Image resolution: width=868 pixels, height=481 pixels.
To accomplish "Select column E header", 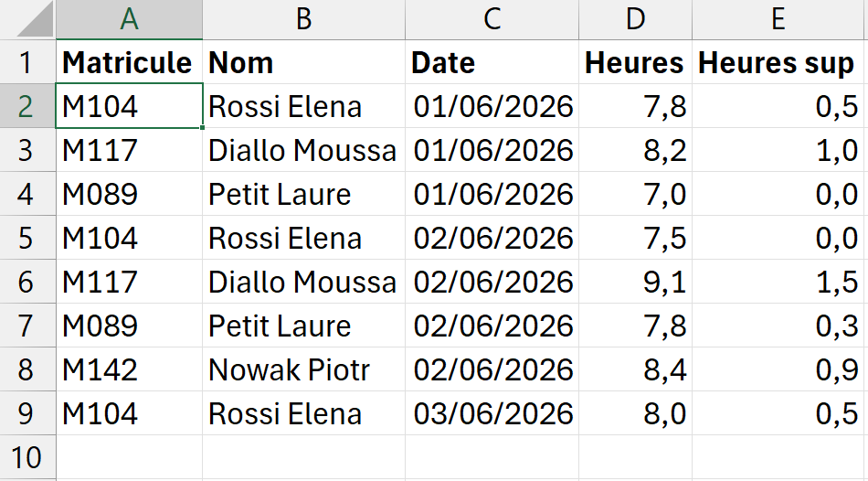I will click(780, 19).
